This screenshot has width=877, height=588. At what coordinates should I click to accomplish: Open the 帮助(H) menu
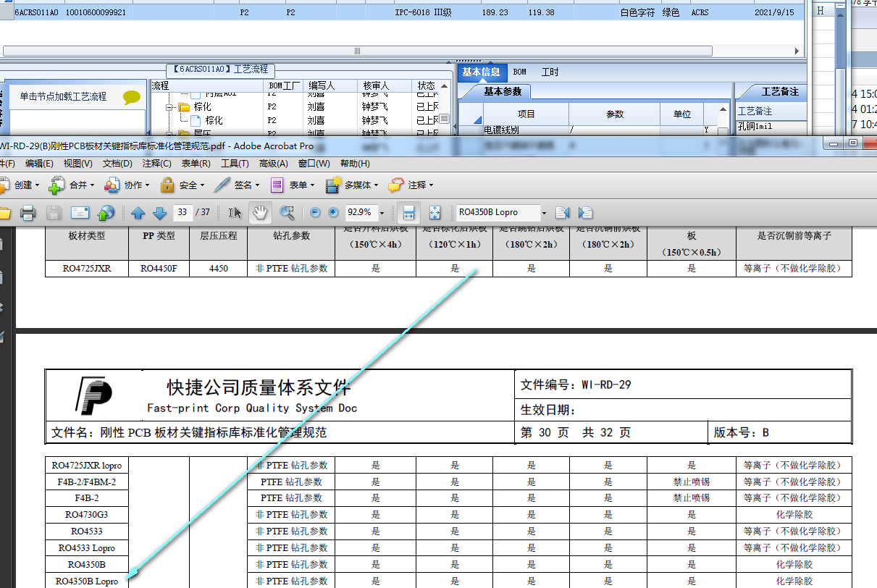[x=355, y=164]
